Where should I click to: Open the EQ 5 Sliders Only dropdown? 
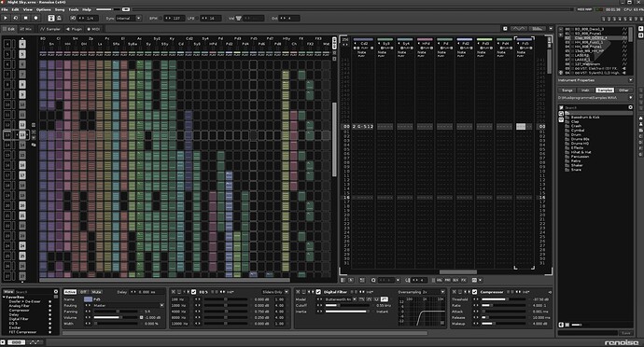275,292
